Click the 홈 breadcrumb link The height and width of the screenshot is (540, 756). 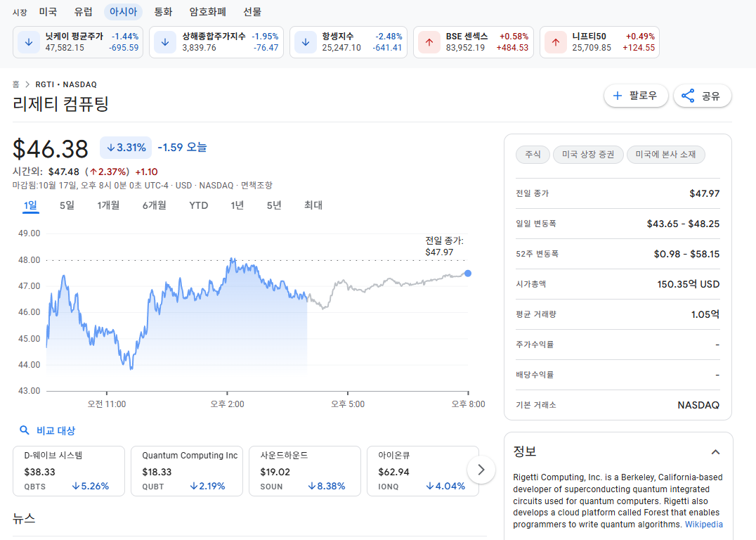(16, 84)
